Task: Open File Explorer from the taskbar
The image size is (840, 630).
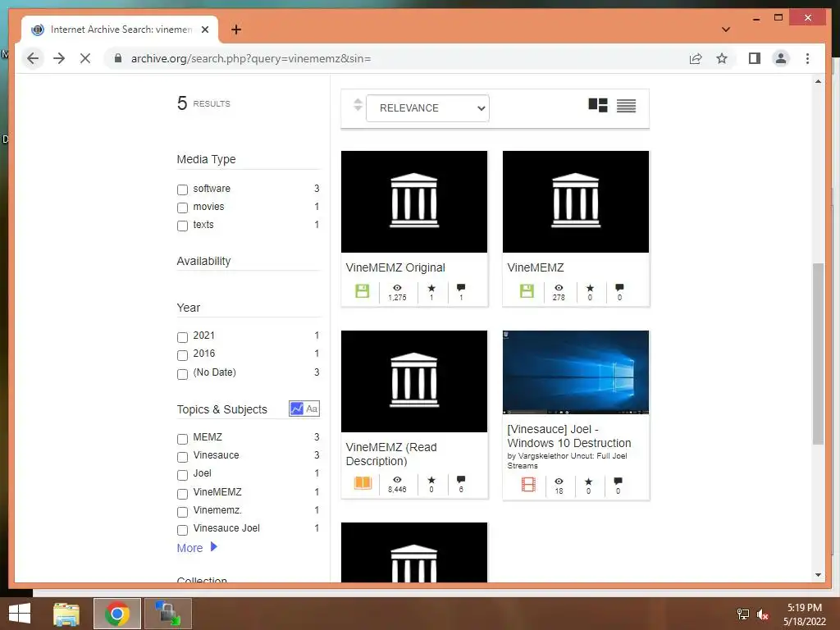Action: point(66,614)
